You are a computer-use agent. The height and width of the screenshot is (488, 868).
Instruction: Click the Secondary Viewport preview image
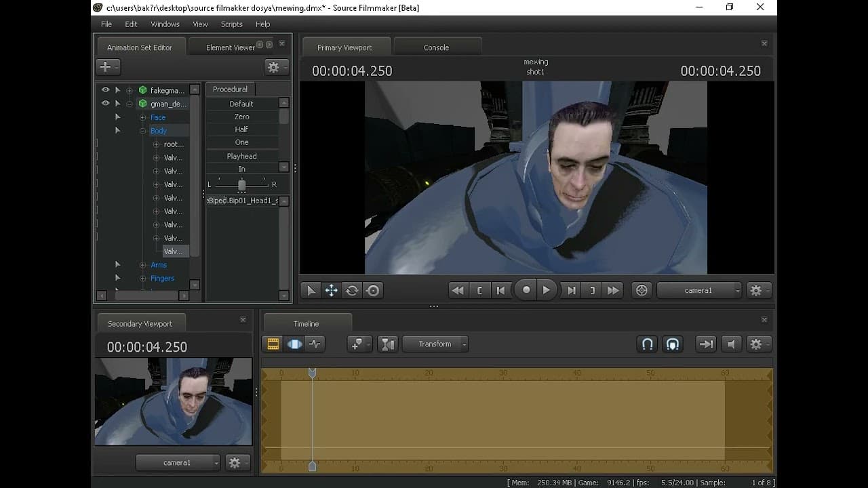(174, 402)
